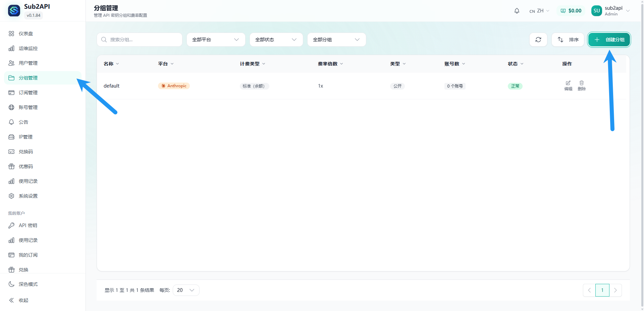The image size is (644, 311).
Task: Click the notification bell icon
Action: (517, 11)
